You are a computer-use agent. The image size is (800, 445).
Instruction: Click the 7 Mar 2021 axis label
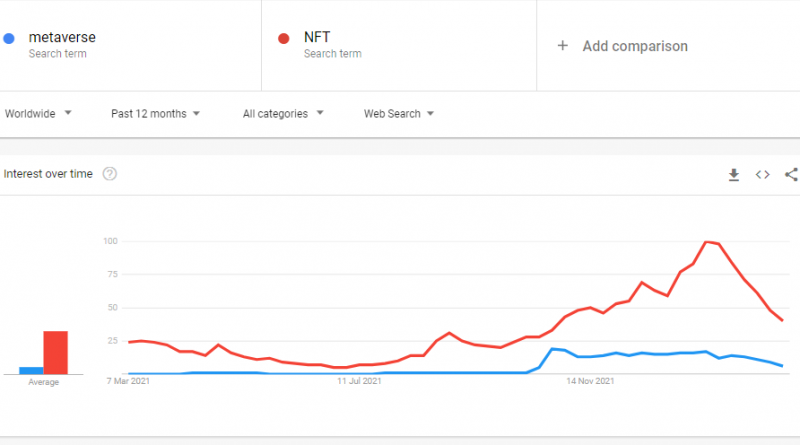(x=127, y=381)
